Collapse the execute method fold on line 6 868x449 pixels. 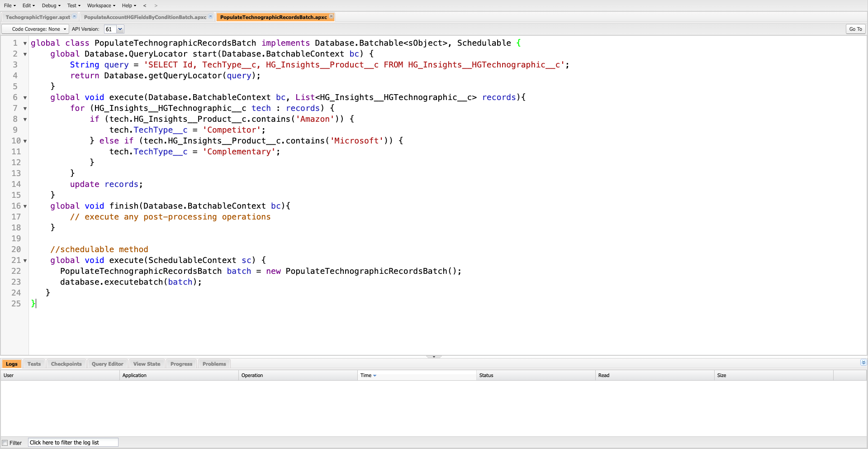25,98
